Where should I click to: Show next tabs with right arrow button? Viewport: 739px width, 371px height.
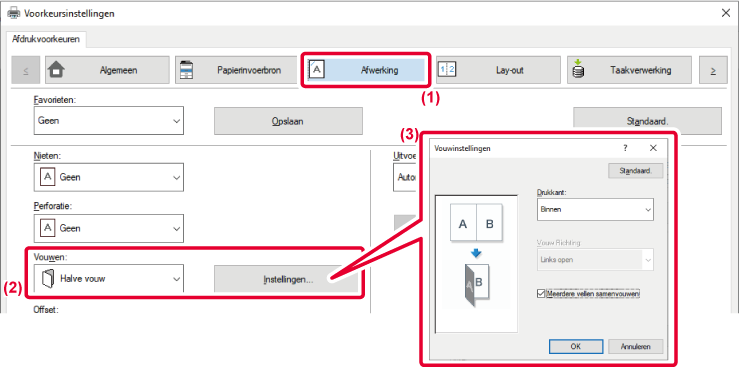pos(713,70)
